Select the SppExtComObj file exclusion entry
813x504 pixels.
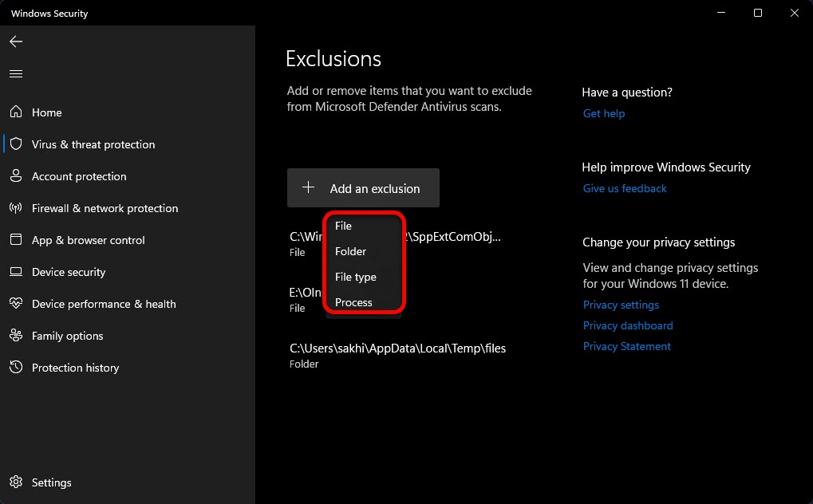395,244
